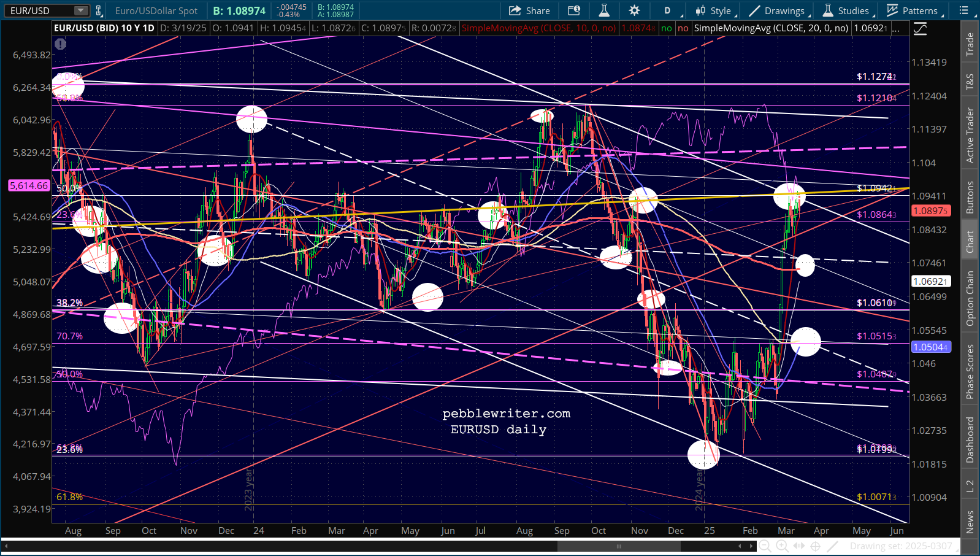Open the list menu icon at top right
Screen dimensions: 980x556
(x=964, y=10)
